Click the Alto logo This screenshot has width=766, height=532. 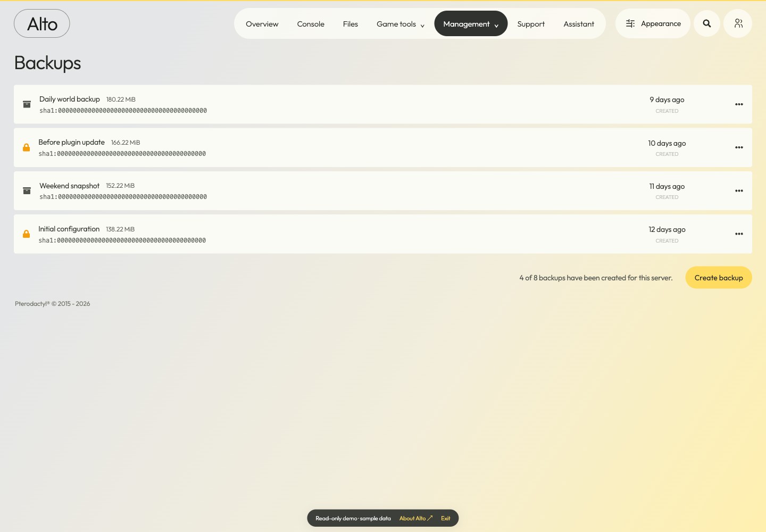pos(42,23)
